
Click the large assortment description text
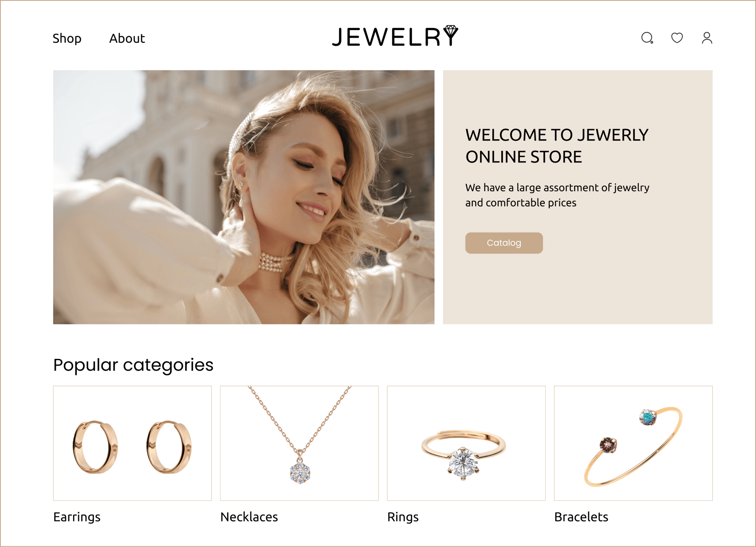pos(557,195)
